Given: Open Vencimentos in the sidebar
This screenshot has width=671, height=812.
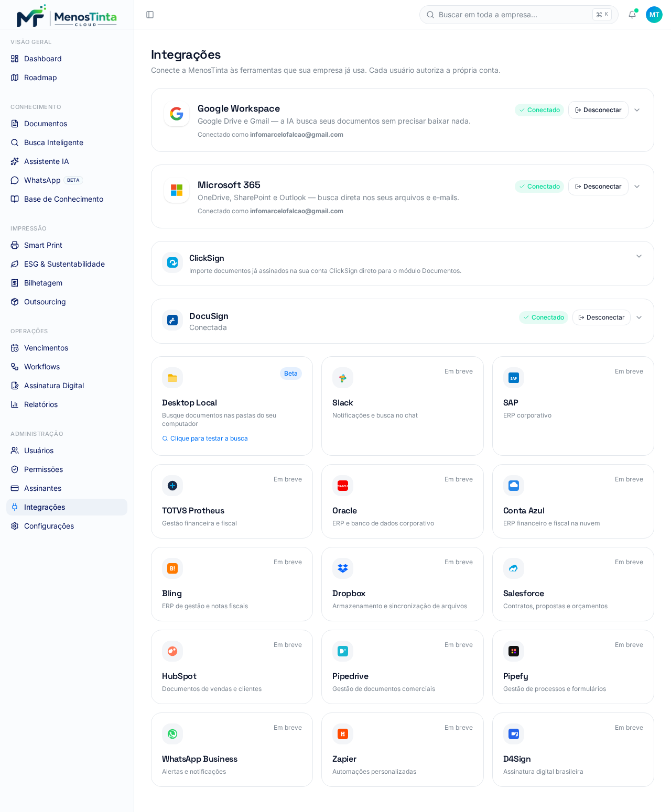Looking at the screenshot, I should tap(67, 348).
